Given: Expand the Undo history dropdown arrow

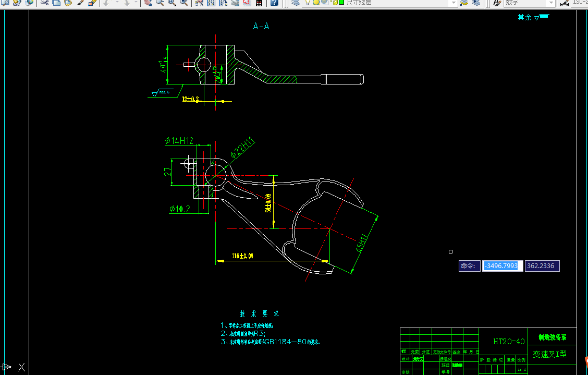Looking at the screenshot, I should pyautogui.click(x=117, y=2).
